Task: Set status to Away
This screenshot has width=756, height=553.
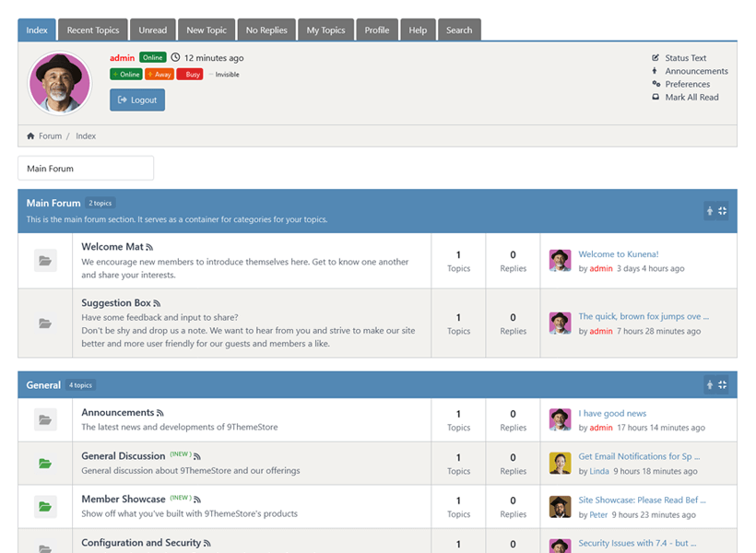Action: pyautogui.click(x=159, y=75)
